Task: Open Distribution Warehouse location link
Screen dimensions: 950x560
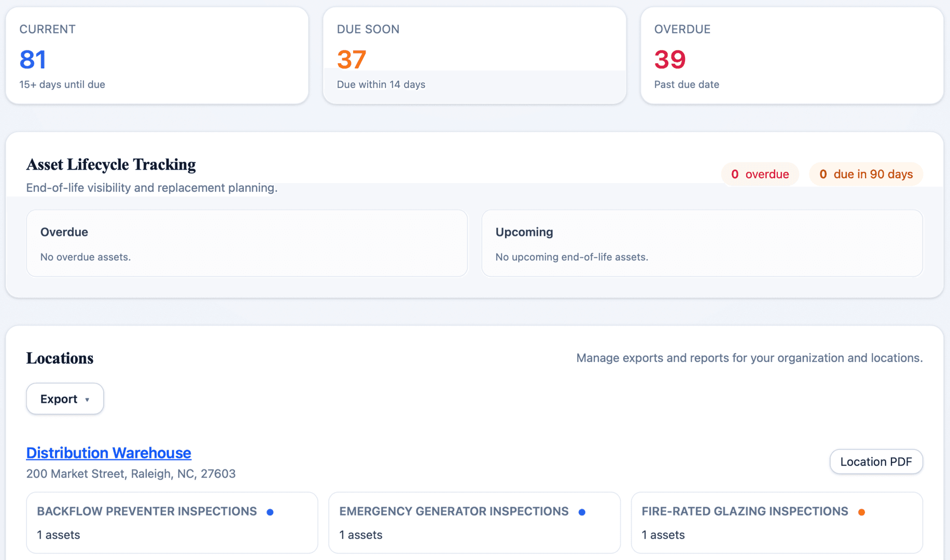Action: [109, 453]
